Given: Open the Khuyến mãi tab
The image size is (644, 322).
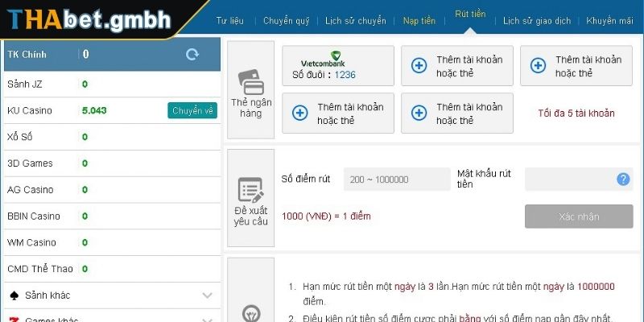Looking at the screenshot, I should (609, 21).
